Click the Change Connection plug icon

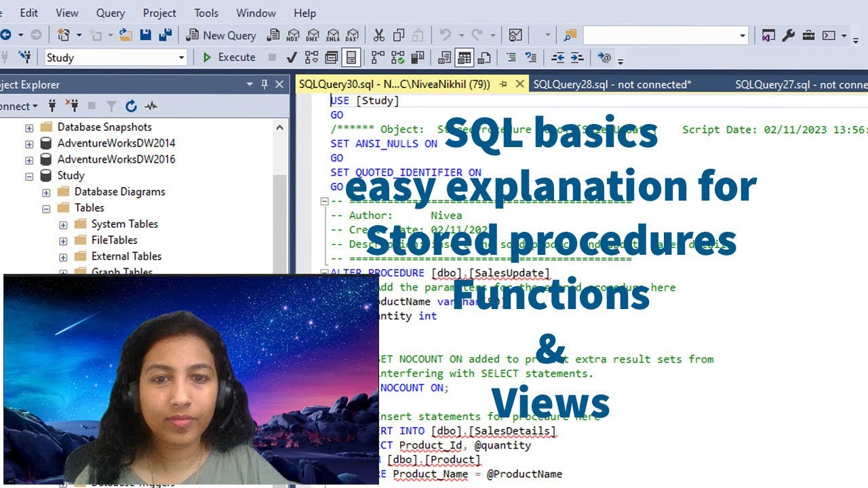point(25,58)
